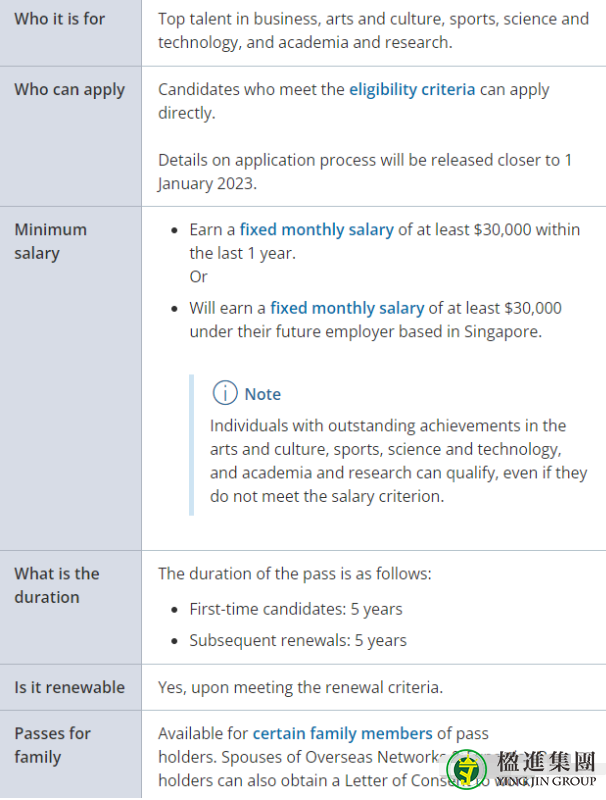Screen dimensions: 606x800
Task: Select the 'Is it renewable' row header
Action: 69,687
